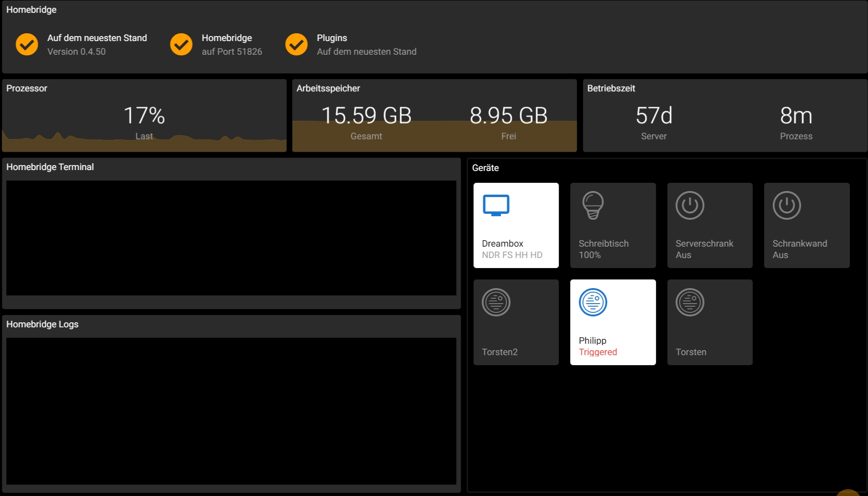868x496 pixels.
Task: Click the blue Philipp sensor icon
Action: (593, 302)
